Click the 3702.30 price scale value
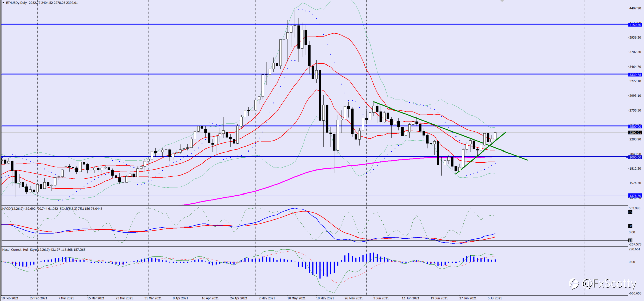The width and height of the screenshot is (644, 301). 635,52
